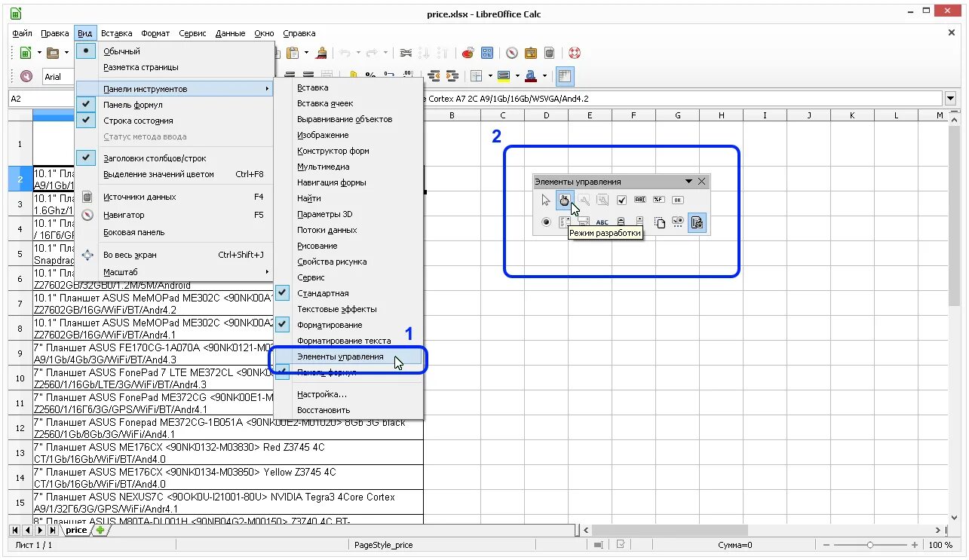Click the zoom slider handle
Image resolution: width=969 pixels, height=560 pixels.
point(870,544)
